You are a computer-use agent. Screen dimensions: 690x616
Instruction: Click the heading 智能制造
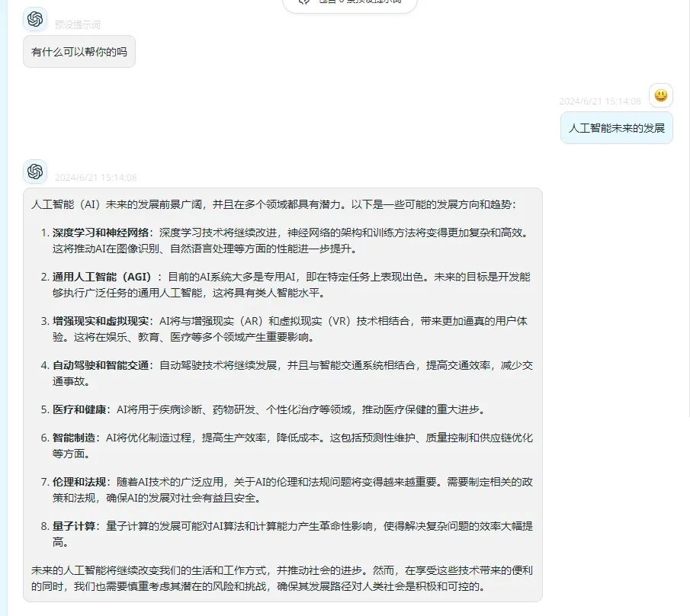(x=74, y=438)
